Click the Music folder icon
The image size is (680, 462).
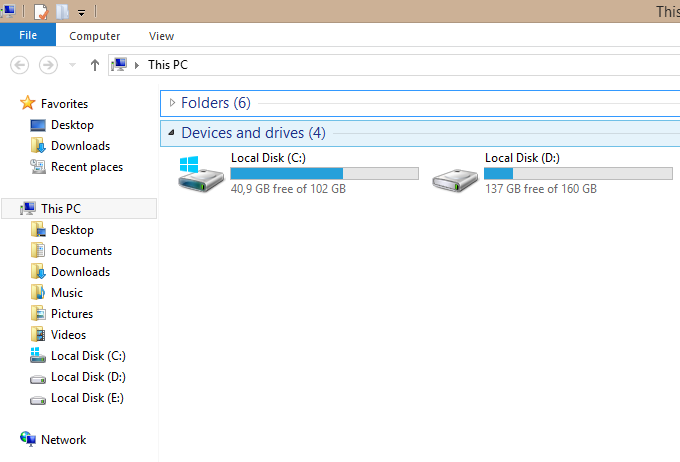(x=38, y=292)
